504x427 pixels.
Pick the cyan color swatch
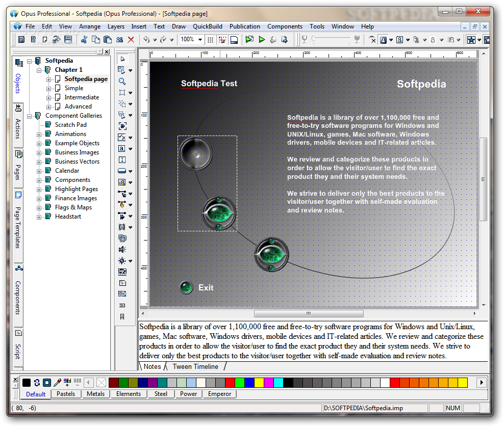279,382
